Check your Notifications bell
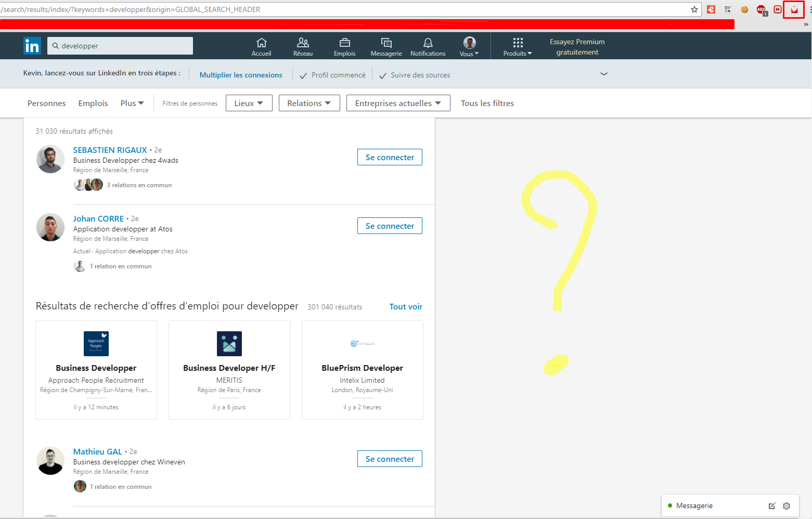 (x=428, y=46)
